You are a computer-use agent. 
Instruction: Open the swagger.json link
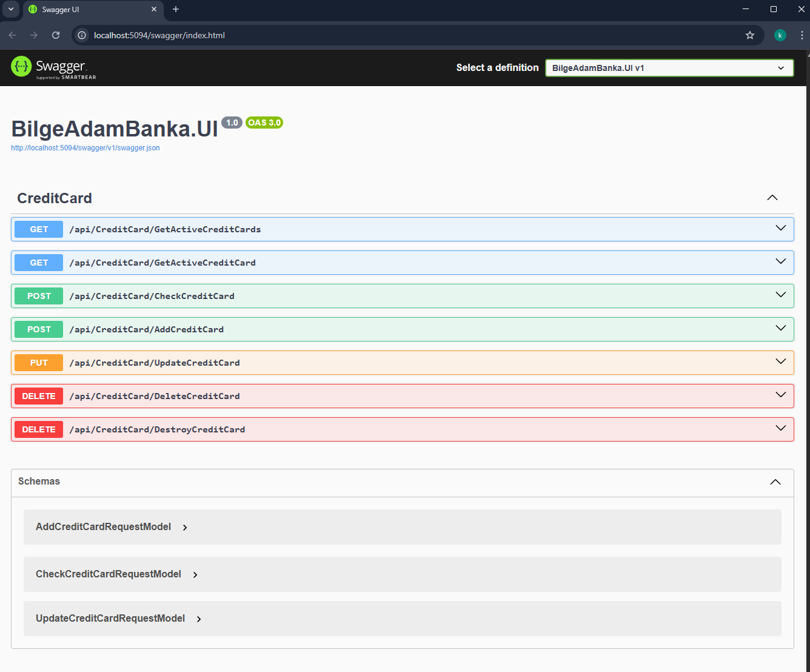click(x=85, y=148)
